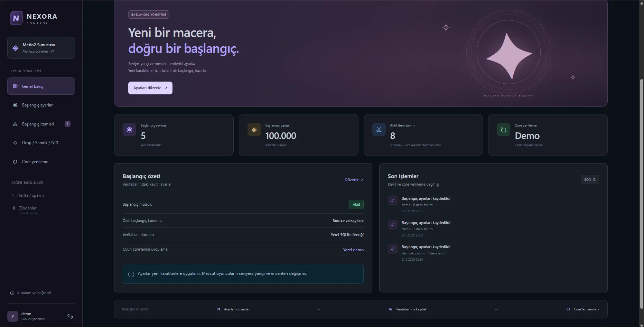Viewport: 644px width, 327px height.
Task: Open Kurulum ve bağlantı link
Action: (34, 293)
